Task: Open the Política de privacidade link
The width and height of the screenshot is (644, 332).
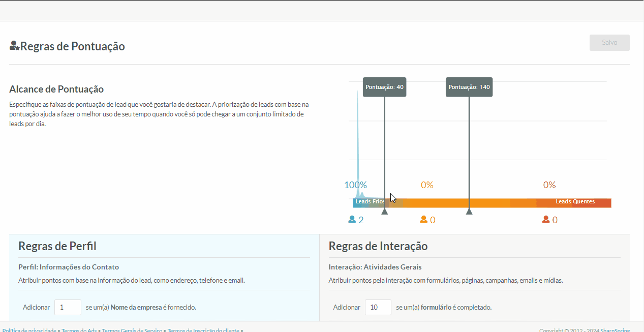Action: point(29,330)
